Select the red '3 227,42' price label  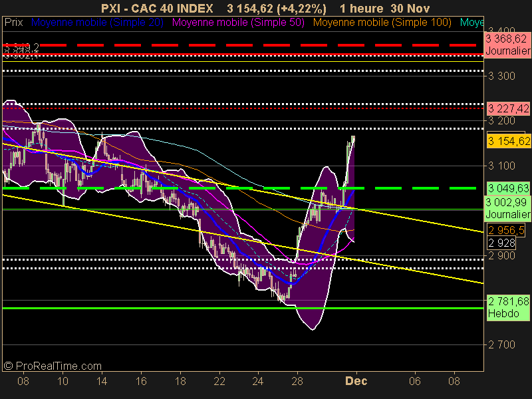click(508, 108)
